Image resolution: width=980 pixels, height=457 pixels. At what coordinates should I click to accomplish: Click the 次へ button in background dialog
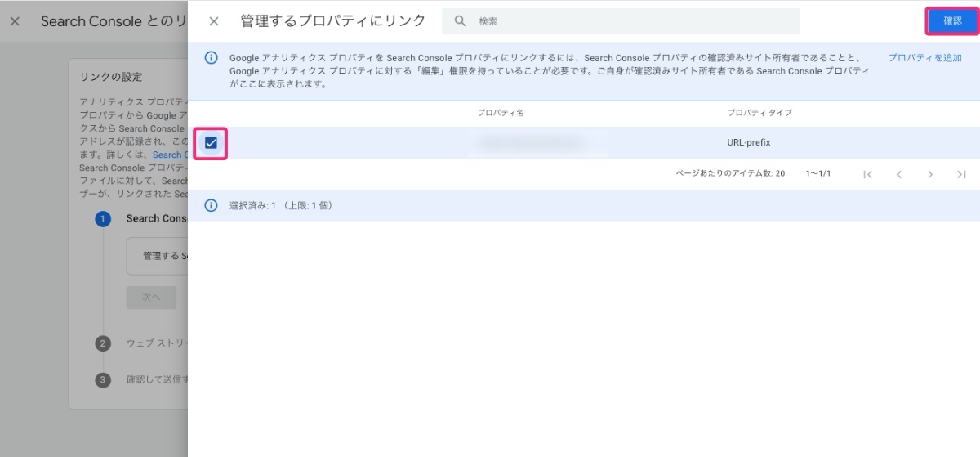pos(151,298)
